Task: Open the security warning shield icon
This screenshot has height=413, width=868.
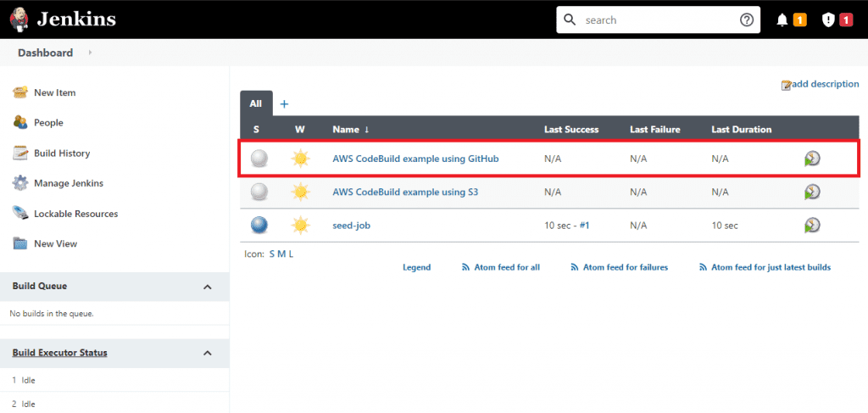Action: point(828,20)
